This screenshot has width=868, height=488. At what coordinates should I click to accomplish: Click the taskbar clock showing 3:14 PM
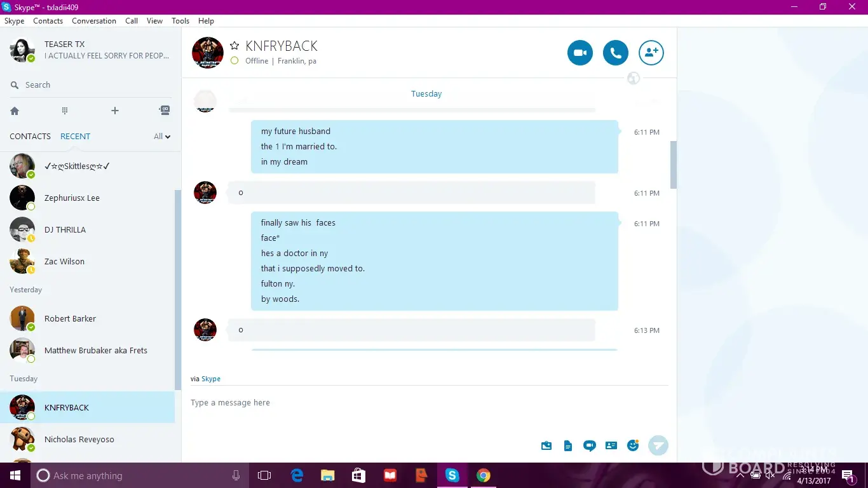pos(814,470)
